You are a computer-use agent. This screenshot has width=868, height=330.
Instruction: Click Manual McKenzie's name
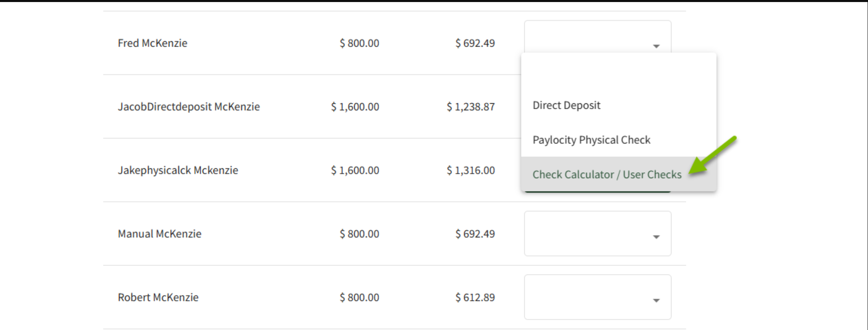tap(159, 234)
